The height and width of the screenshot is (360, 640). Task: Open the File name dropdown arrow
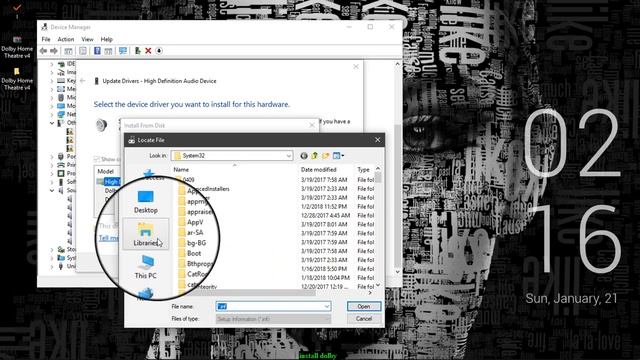click(x=327, y=306)
